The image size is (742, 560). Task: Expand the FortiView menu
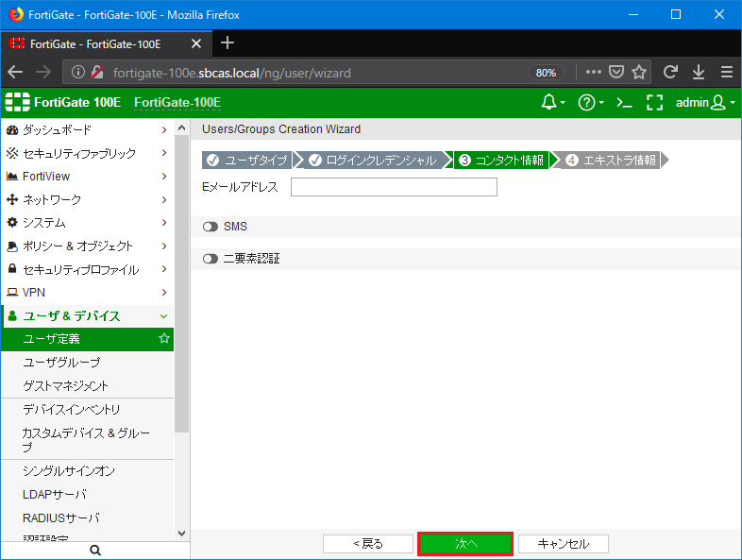point(87,176)
